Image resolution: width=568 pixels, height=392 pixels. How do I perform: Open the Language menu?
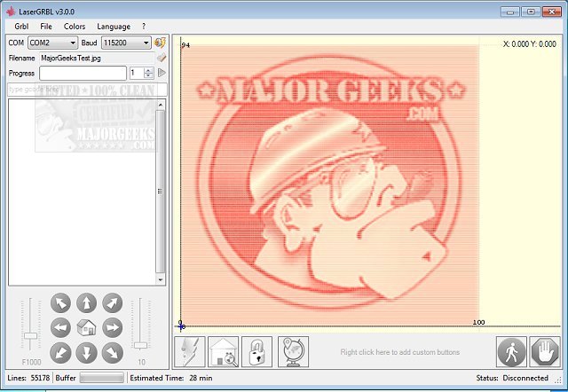pos(114,27)
